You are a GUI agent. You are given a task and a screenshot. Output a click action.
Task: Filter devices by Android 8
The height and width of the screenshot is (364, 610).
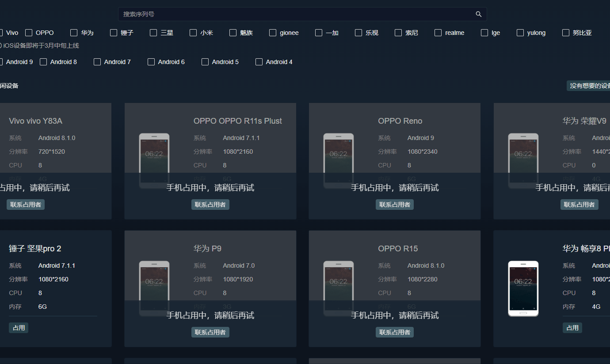(x=43, y=62)
